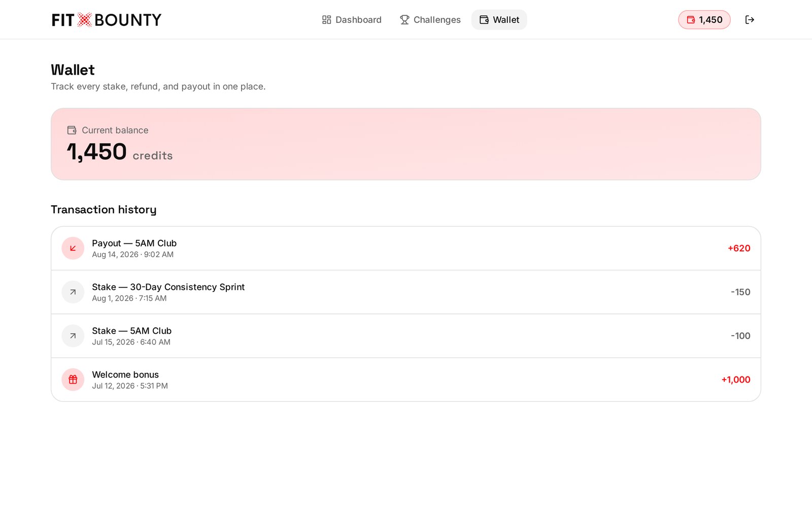Viewport: 812px width, 508px height.
Task: Click the 'credits' label beside the balance
Action: click(x=153, y=156)
